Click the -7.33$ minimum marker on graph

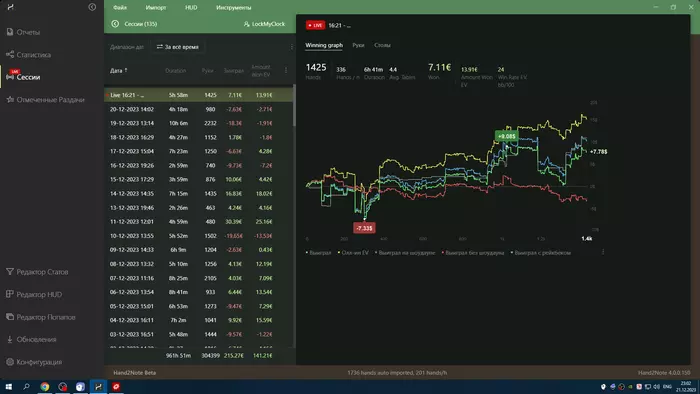[364, 228]
